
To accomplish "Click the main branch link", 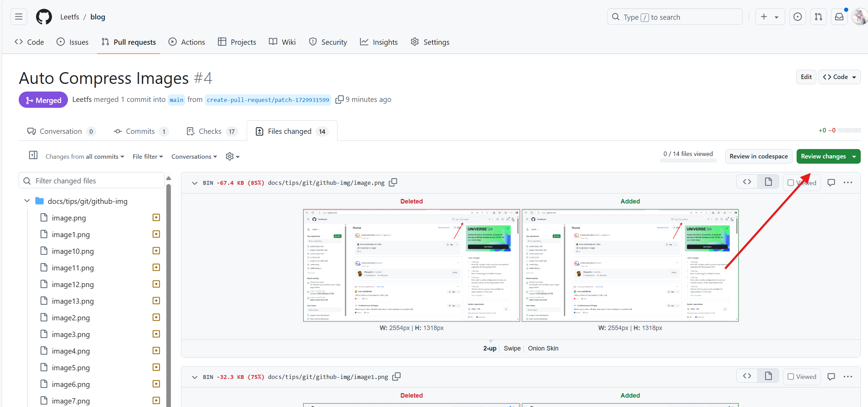I will click(176, 100).
